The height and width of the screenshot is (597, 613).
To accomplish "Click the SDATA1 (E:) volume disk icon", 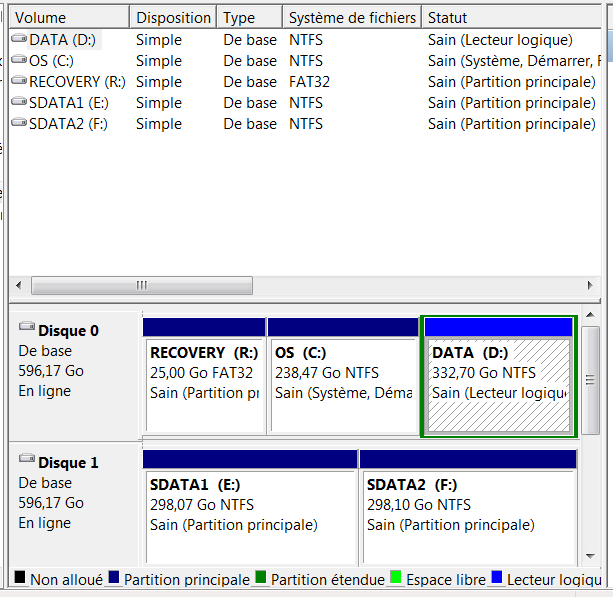I will tap(20, 103).
